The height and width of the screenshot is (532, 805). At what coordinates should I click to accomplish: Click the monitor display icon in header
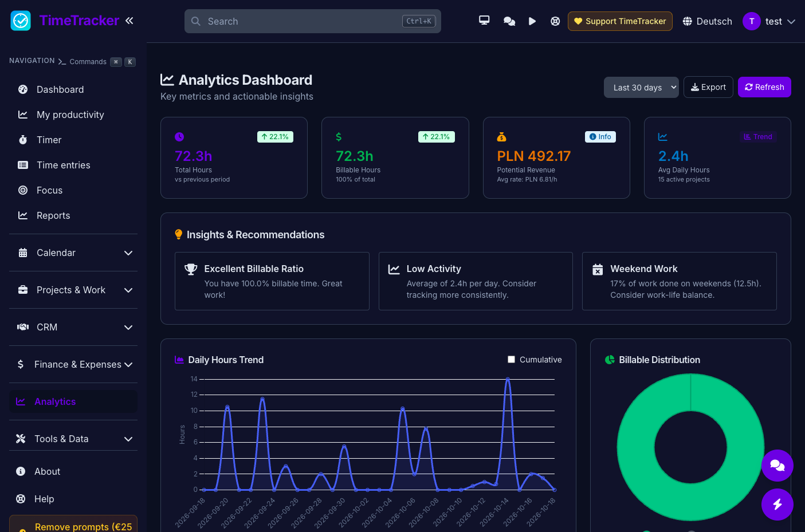pyautogui.click(x=484, y=21)
